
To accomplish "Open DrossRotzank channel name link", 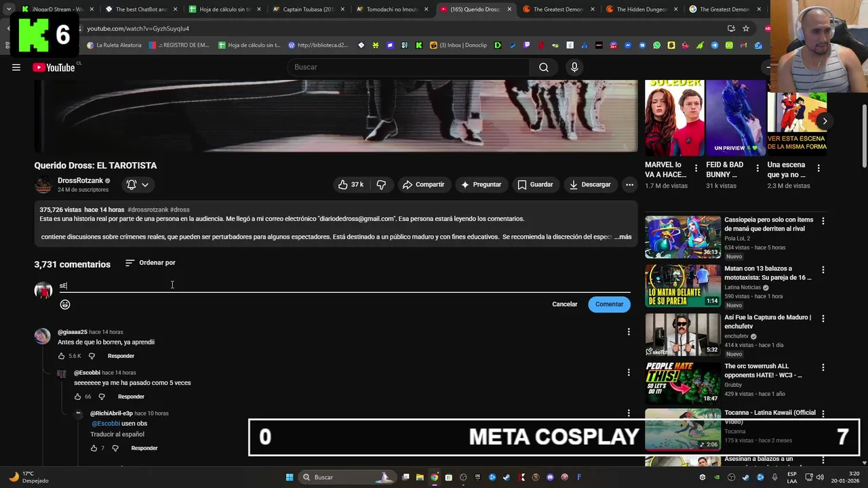I will [80, 181].
